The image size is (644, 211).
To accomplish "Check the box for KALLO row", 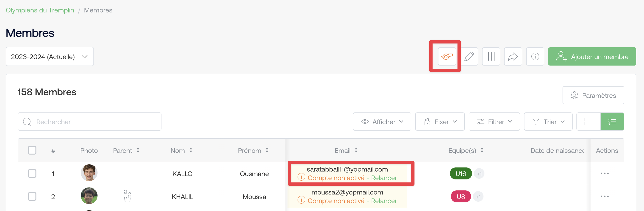I will click(32, 173).
